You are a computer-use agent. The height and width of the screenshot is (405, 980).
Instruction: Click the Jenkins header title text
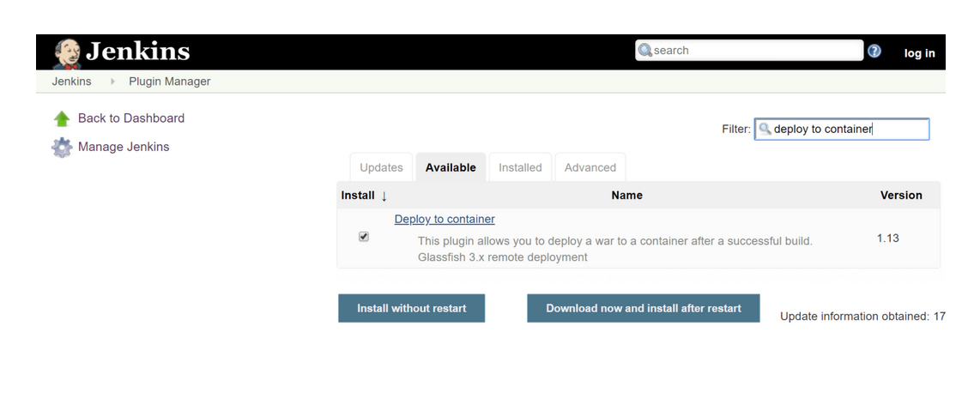(x=138, y=51)
